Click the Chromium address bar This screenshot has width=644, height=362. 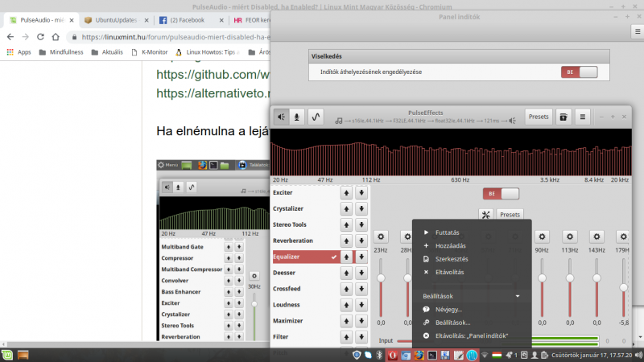[x=169, y=37]
